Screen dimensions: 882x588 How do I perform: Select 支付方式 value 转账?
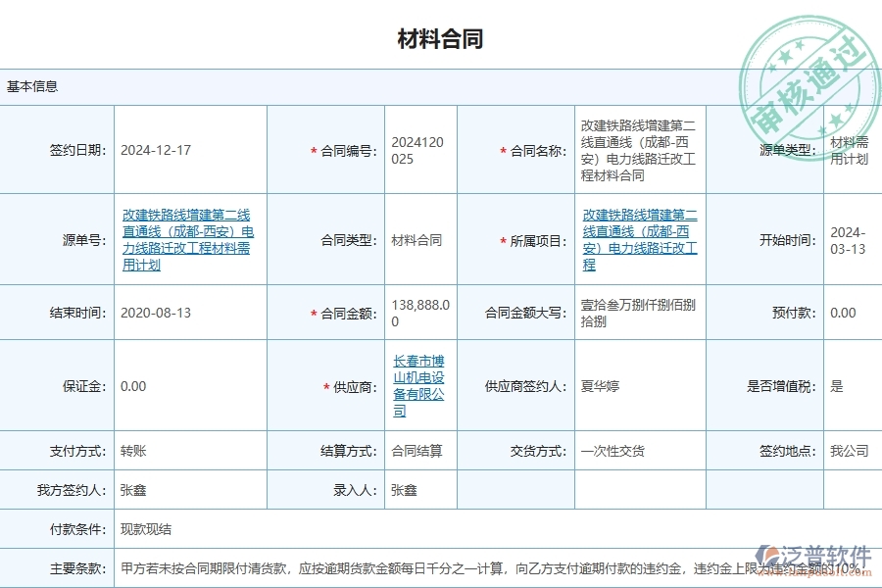point(134,451)
